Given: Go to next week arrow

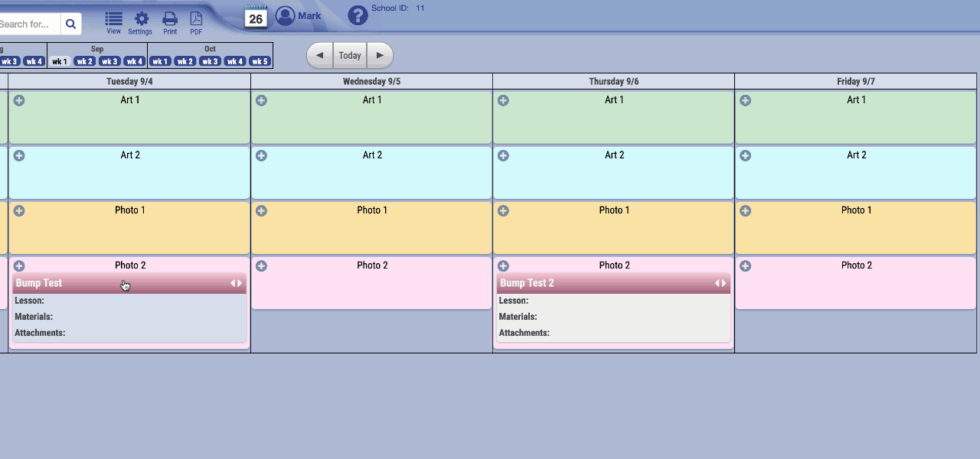Looking at the screenshot, I should tap(380, 55).
